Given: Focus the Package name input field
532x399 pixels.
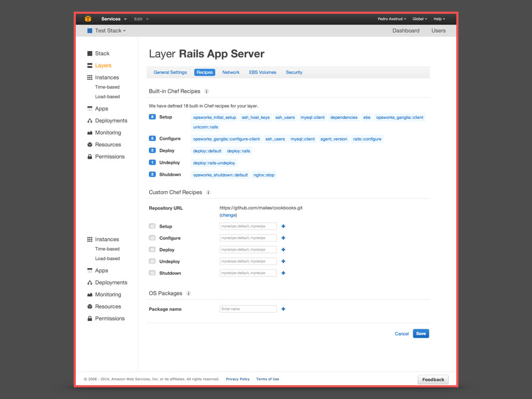Looking at the screenshot, I should [x=248, y=309].
